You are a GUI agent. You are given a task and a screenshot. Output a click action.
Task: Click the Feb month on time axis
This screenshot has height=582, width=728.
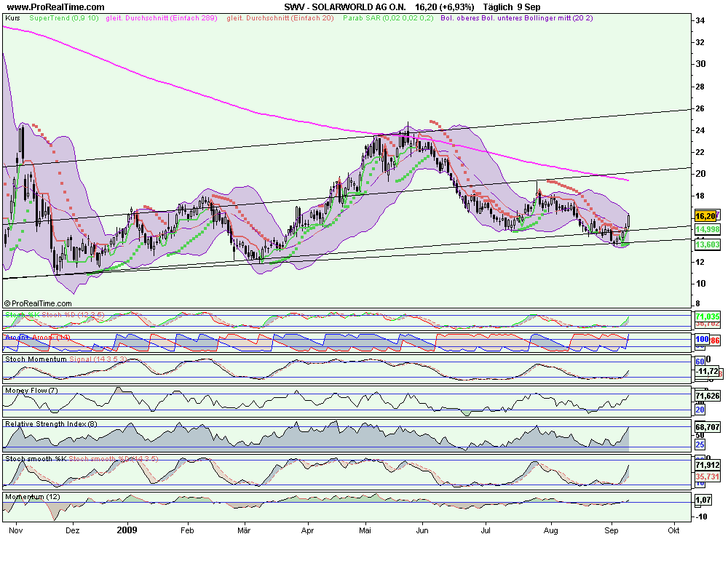click(187, 530)
